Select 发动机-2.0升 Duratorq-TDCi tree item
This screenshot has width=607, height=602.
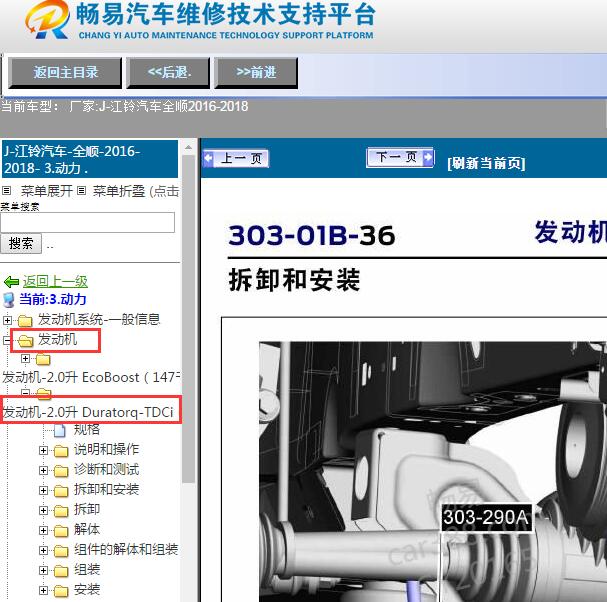coord(88,412)
